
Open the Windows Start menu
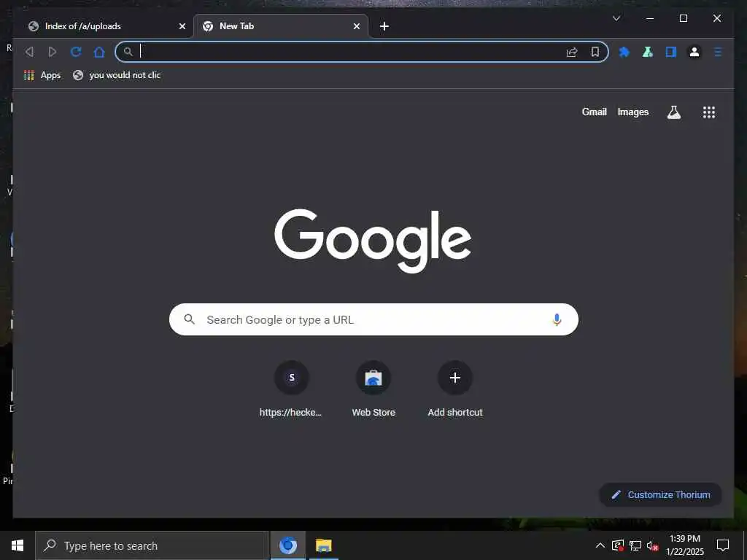pyautogui.click(x=18, y=545)
